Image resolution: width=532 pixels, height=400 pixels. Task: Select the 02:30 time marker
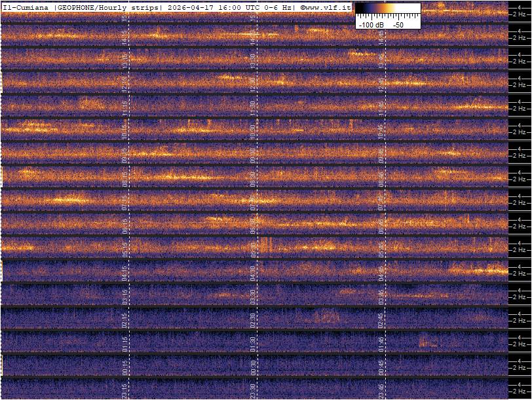(x=253, y=321)
